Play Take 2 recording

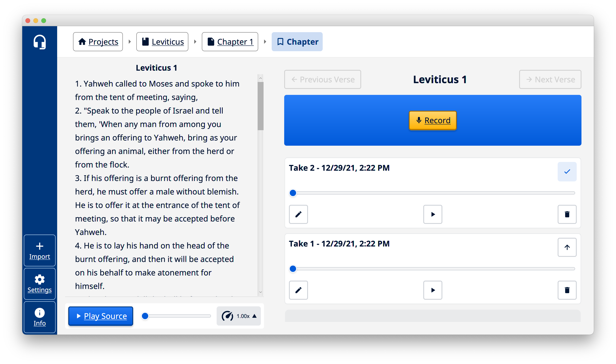[x=433, y=214]
